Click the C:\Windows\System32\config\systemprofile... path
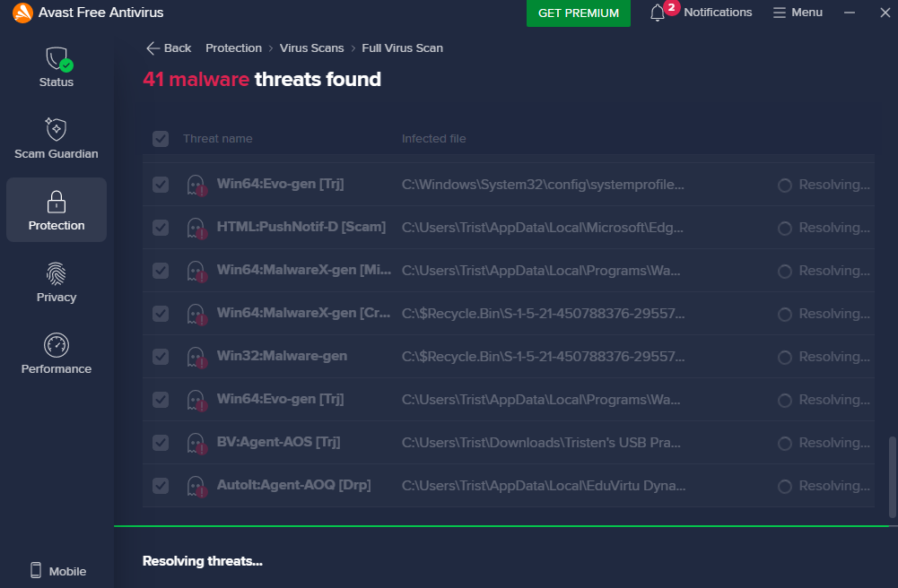Screen dimensions: 898x588 click(x=543, y=185)
